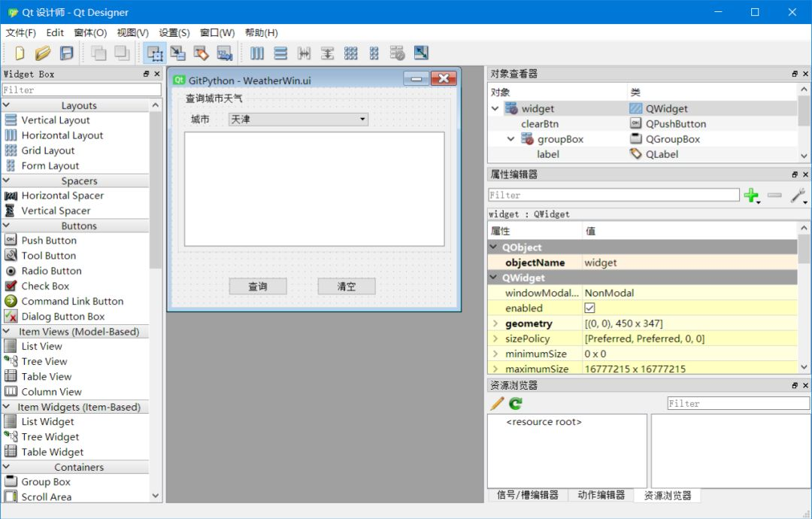
Task: Switch to the 信号/槽编辑器 tab
Action: click(x=528, y=495)
